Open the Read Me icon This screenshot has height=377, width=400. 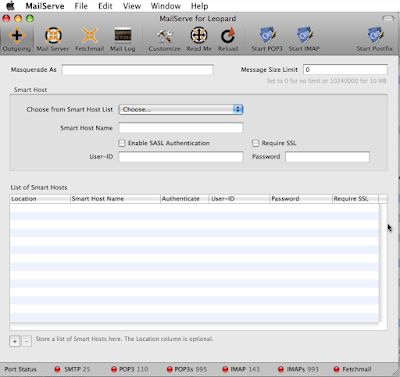pos(199,35)
